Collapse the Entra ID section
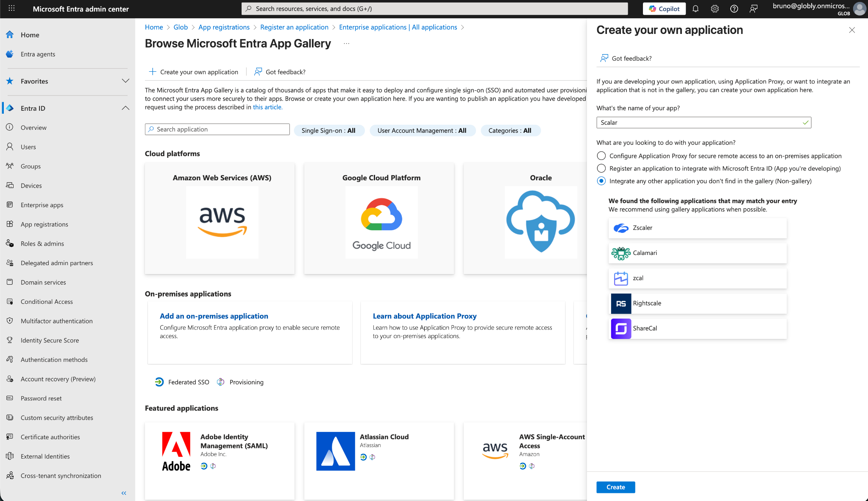 (125, 108)
